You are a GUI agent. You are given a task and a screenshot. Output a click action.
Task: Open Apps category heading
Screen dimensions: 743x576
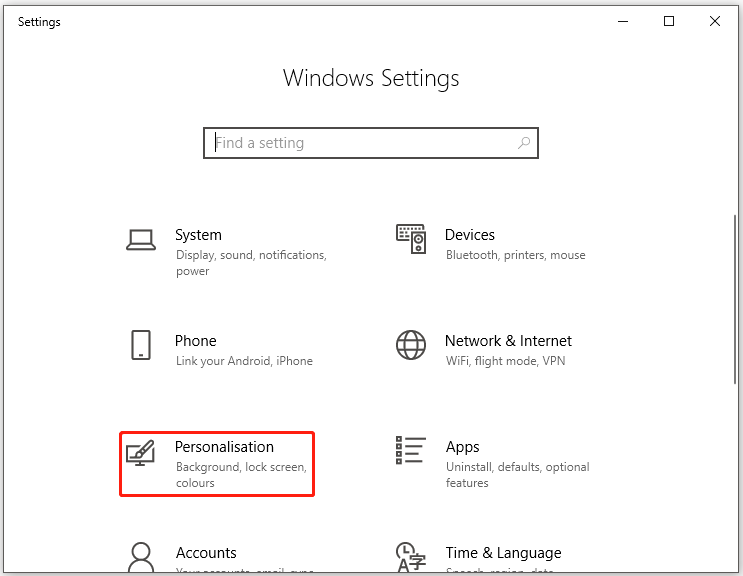click(462, 448)
